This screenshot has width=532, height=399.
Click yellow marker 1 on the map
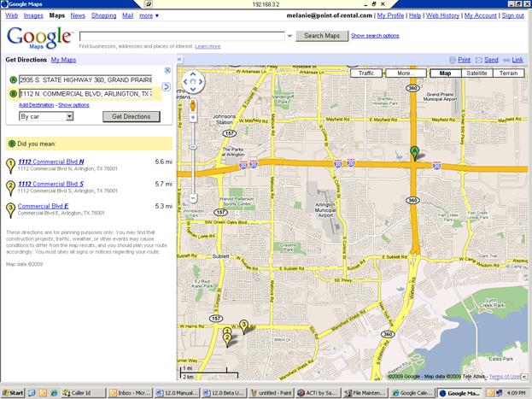[227, 331]
